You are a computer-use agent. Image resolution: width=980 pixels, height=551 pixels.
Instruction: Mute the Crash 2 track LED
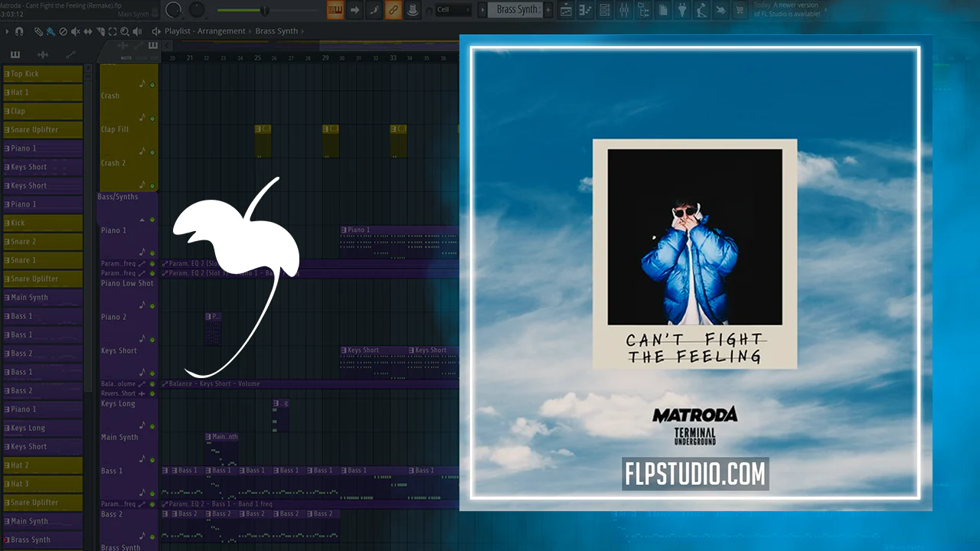[152, 186]
